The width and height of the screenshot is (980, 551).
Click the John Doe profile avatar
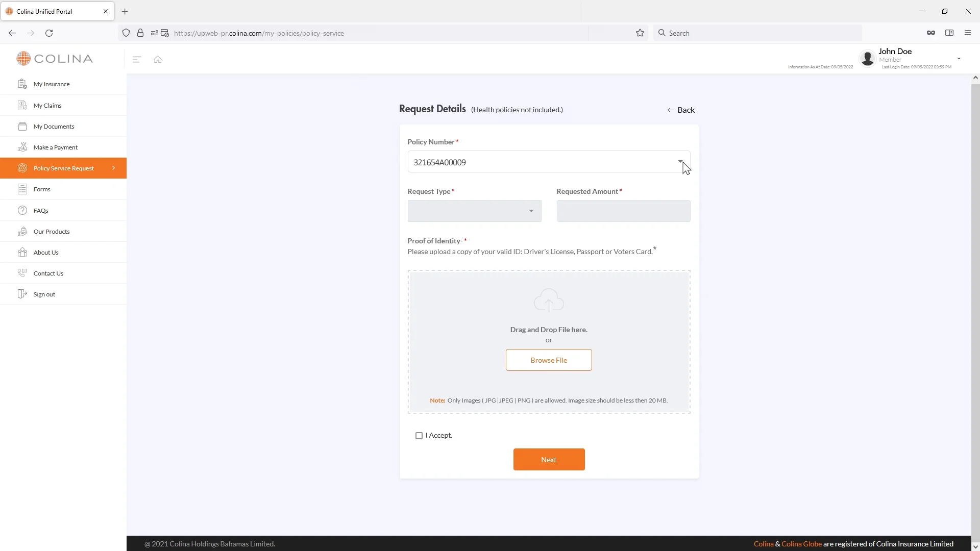[x=867, y=59]
